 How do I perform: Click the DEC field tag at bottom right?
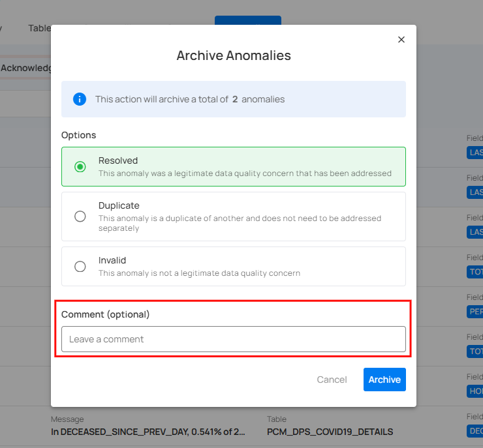tap(475, 431)
